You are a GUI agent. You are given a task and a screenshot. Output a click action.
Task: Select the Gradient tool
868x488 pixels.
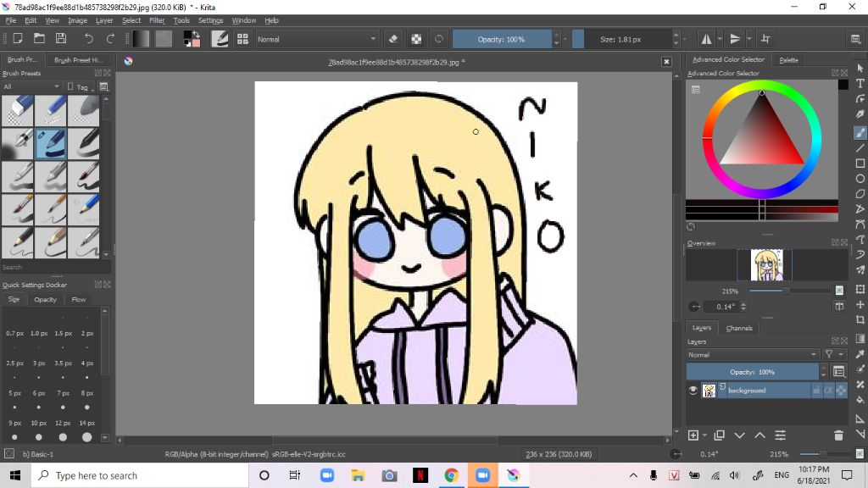(860, 339)
